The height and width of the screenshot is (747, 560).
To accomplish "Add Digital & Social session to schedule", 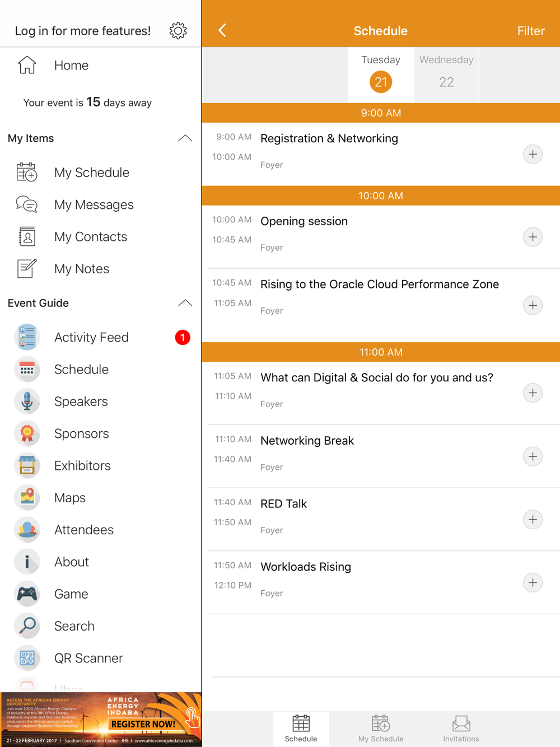I will click(x=533, y=393).
